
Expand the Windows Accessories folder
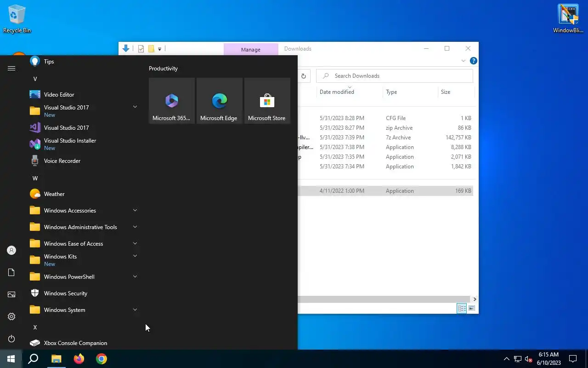tap(135, 210)
